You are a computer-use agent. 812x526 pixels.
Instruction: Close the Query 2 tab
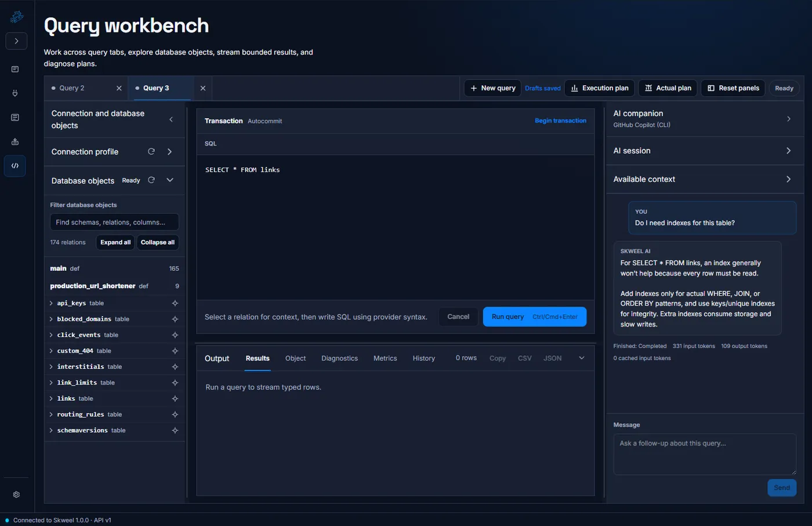click(119, 88)
